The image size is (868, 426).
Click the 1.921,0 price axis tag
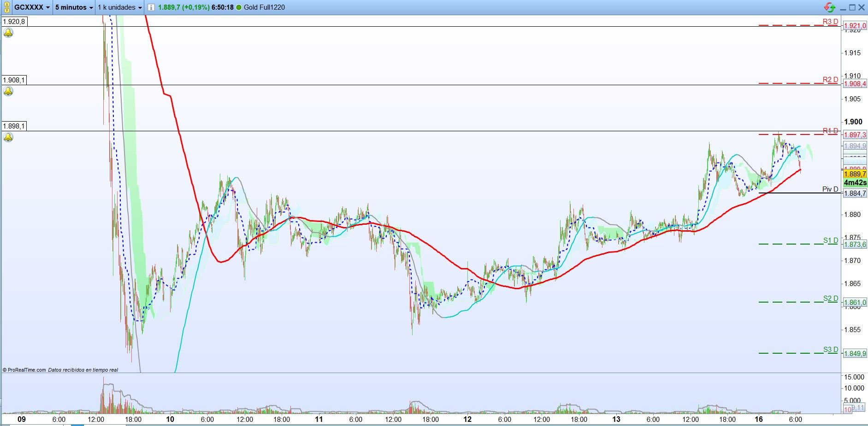tap(855, 26)
